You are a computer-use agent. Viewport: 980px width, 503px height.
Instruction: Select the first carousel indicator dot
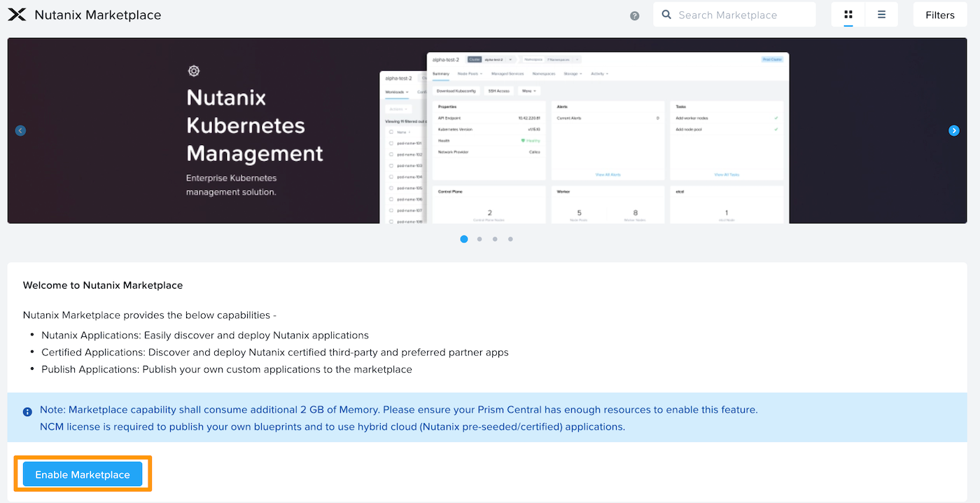[x=464, y=239]
